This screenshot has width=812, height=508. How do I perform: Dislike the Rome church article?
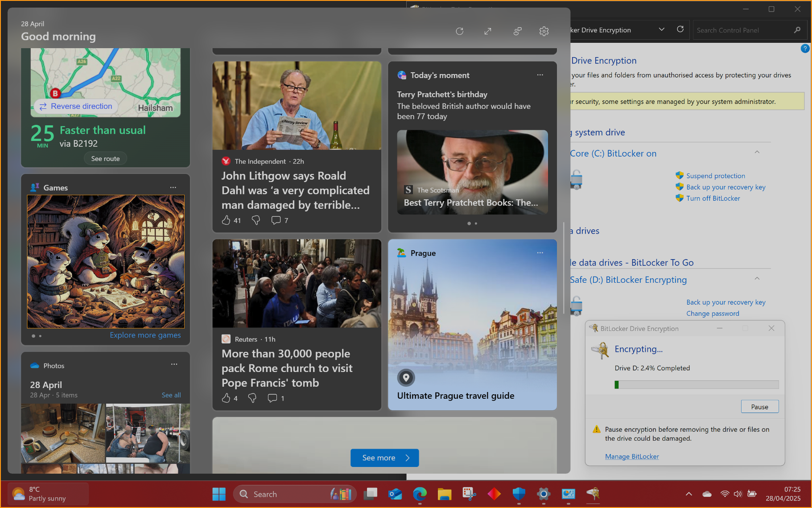click(x=252, y=398)
